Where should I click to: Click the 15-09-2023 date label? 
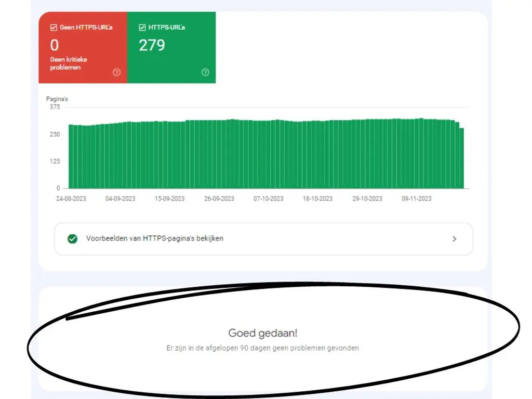click(170, 199)
